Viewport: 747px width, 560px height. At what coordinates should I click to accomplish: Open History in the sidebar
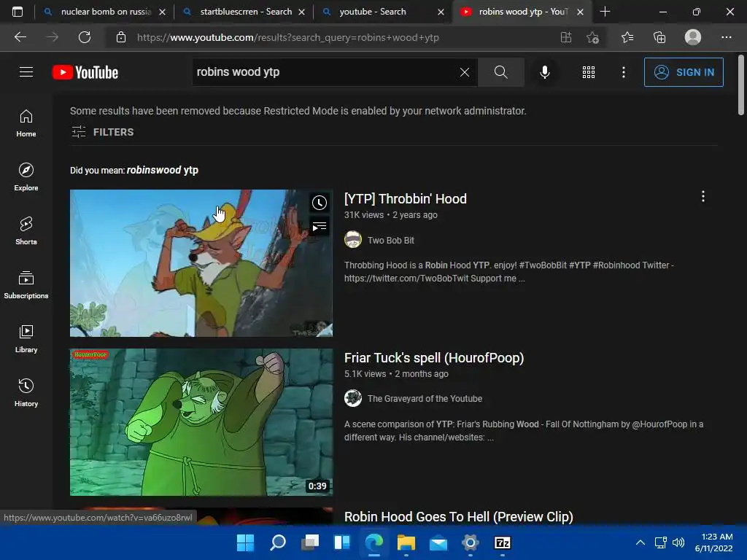(26, 392)
